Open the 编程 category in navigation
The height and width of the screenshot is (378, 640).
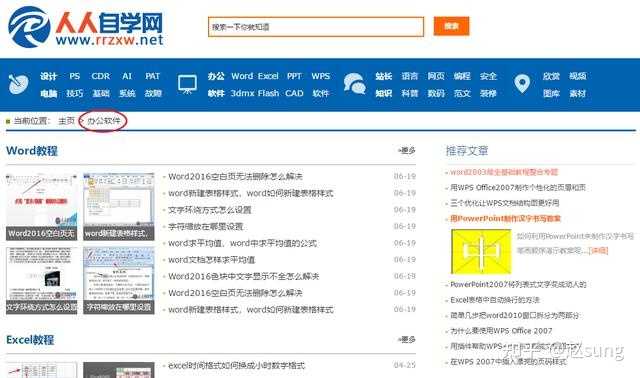[462, 76]
